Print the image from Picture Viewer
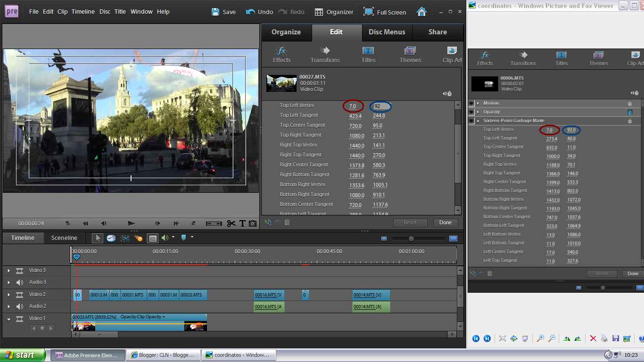The image size is (644, 362). click(604, 338)
